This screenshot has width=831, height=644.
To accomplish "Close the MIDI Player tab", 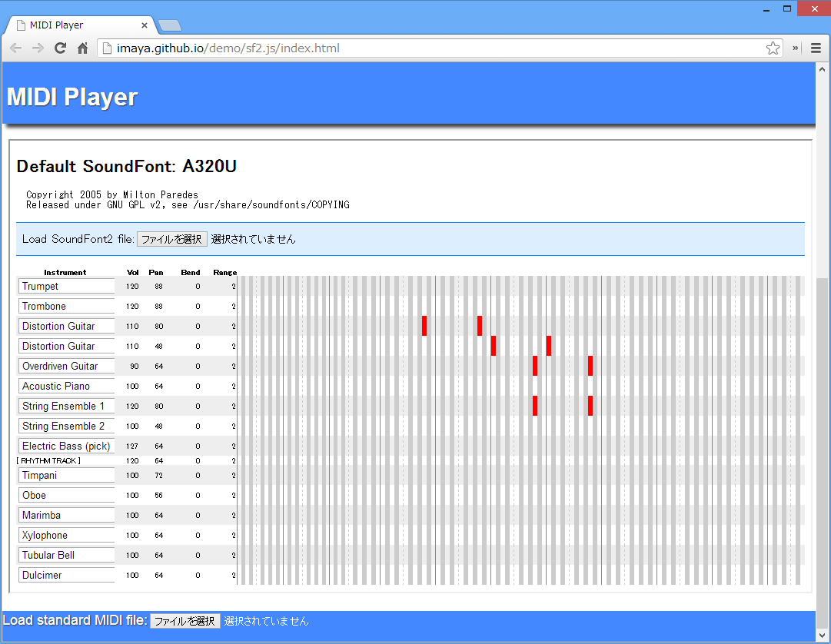I will click(145, 25).
